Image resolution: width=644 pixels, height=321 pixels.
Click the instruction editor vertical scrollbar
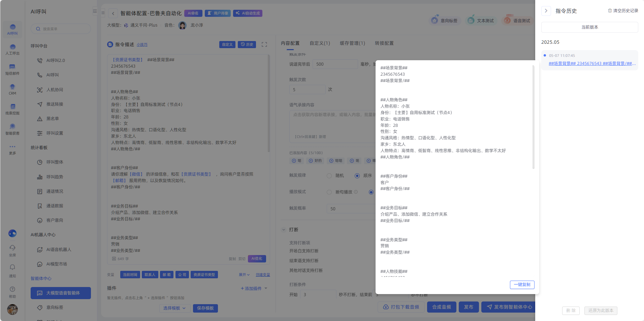pyautogui.click(x=269, y=104)
